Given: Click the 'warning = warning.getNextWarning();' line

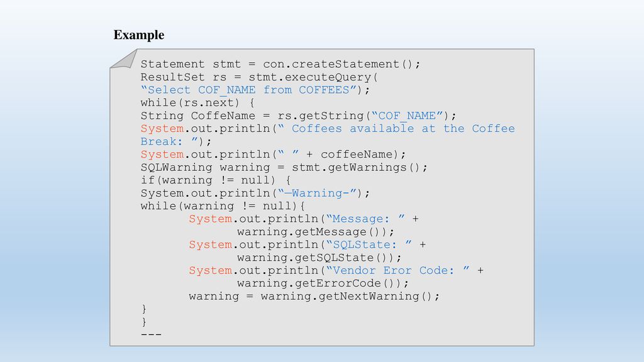Looking at the screenshot, I should pos(314,297).
